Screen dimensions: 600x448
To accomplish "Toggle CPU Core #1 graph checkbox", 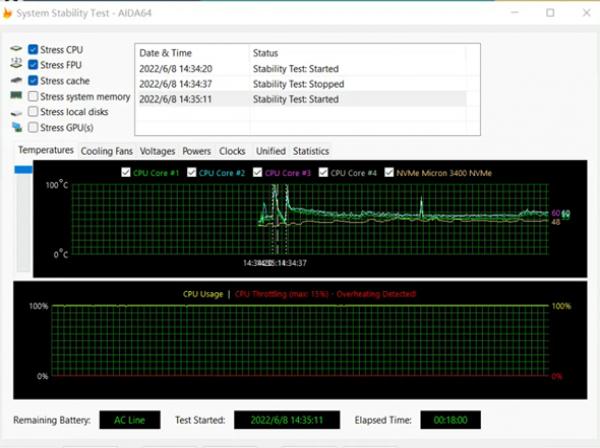I will [x=126, y=173].
